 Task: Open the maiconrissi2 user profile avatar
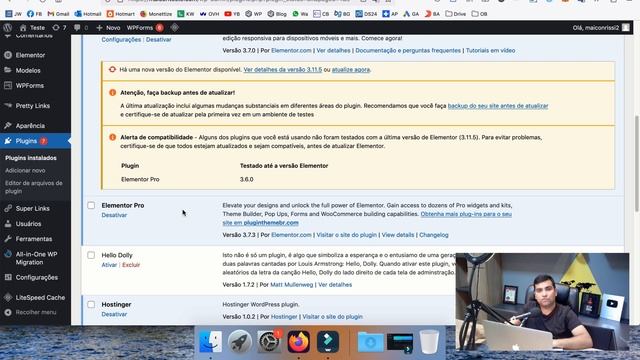coord(626,28)
